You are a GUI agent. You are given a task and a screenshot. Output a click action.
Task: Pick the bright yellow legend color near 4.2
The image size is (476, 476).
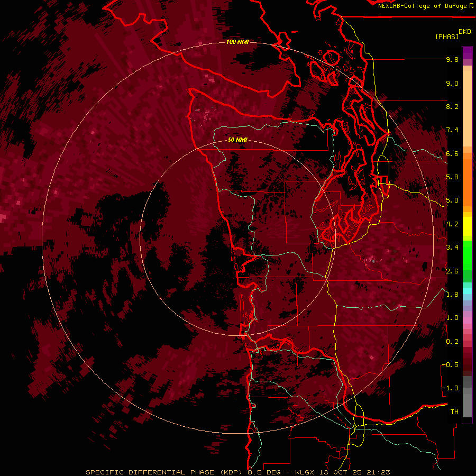point(467,226)
